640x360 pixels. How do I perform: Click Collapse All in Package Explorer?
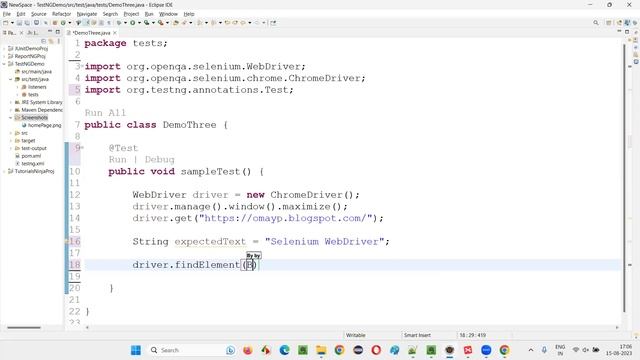(x=44, y=41)
